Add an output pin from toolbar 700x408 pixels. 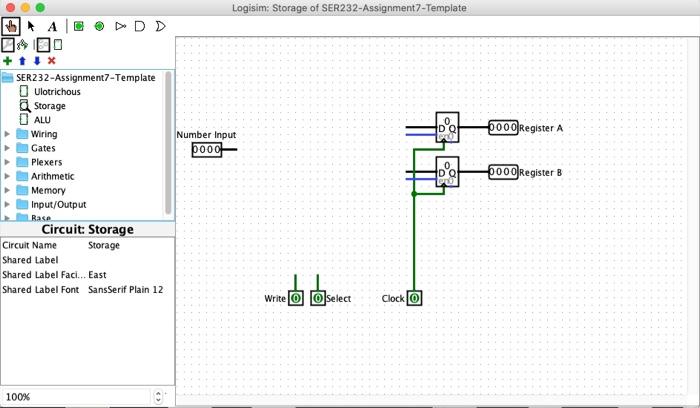(99, 26)
